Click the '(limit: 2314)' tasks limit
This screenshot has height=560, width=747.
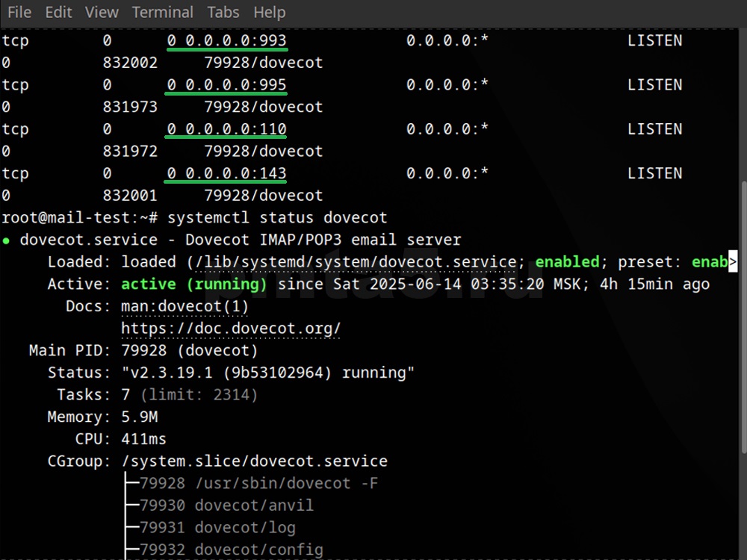[199, 395]
